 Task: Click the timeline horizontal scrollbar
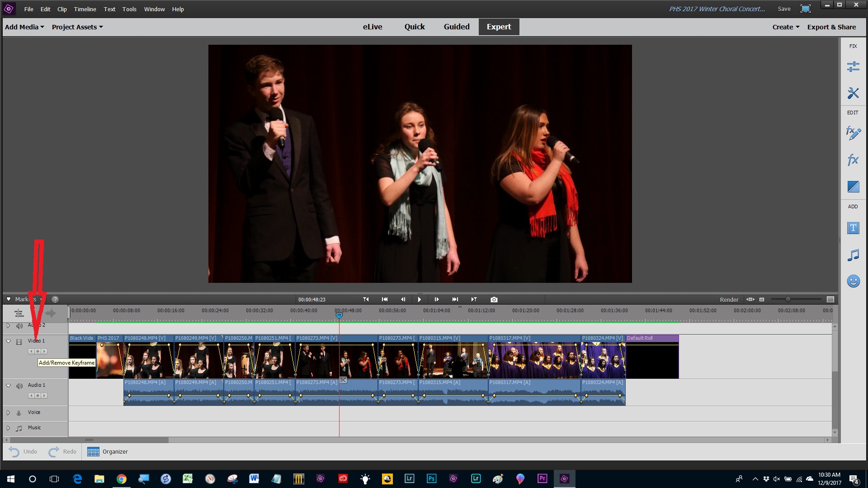pos(89,440)
